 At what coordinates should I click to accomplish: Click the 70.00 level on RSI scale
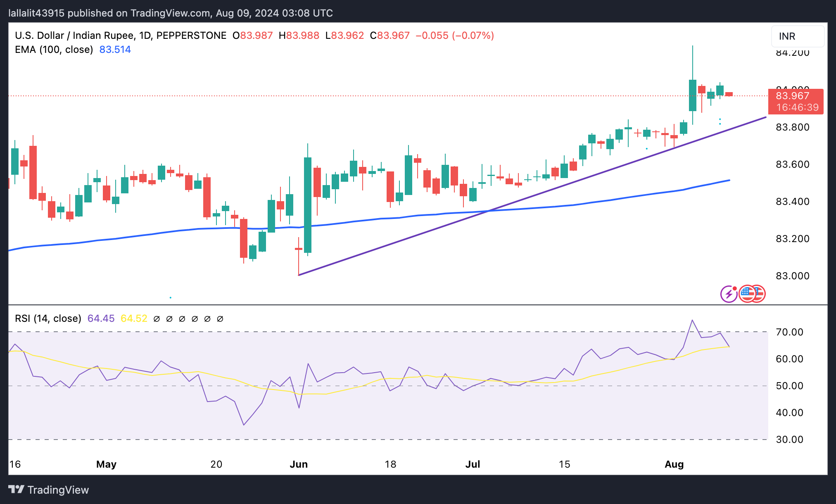tap(789, 332)
